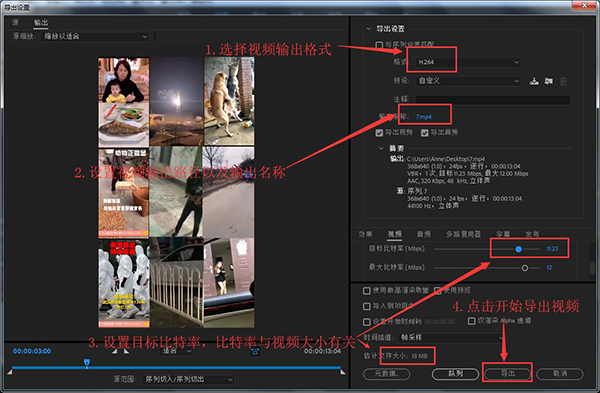Click the 注释 comment input field

(492, 99)
